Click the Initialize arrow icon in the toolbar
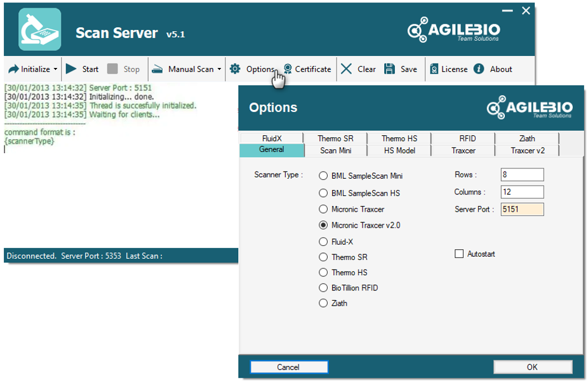 (13, 69)
